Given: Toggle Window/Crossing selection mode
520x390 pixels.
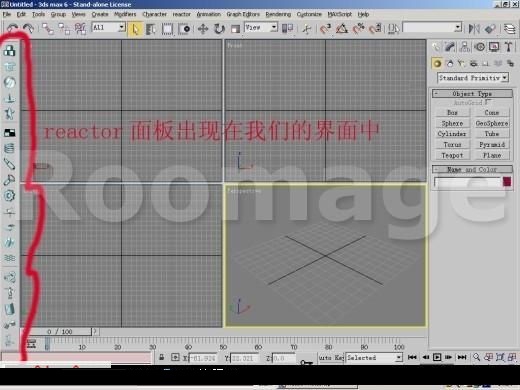Looking at the screenshot, I should pos(184,29).
